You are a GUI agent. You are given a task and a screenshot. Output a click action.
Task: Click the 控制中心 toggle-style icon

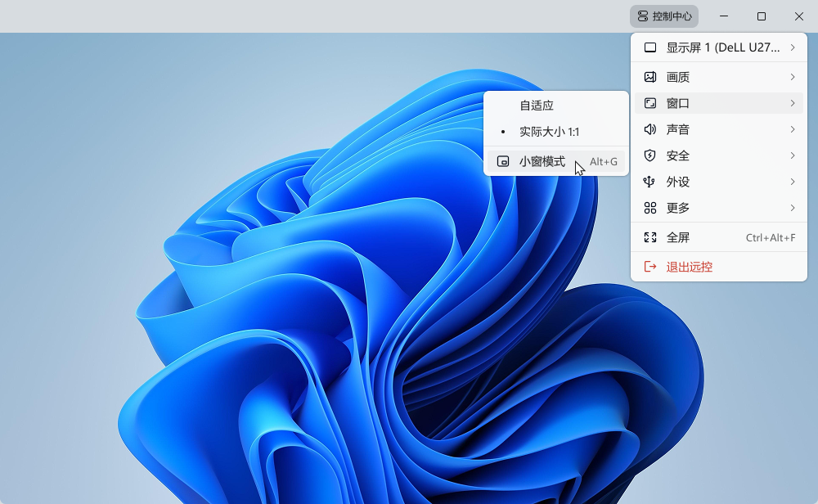point(643,16)
